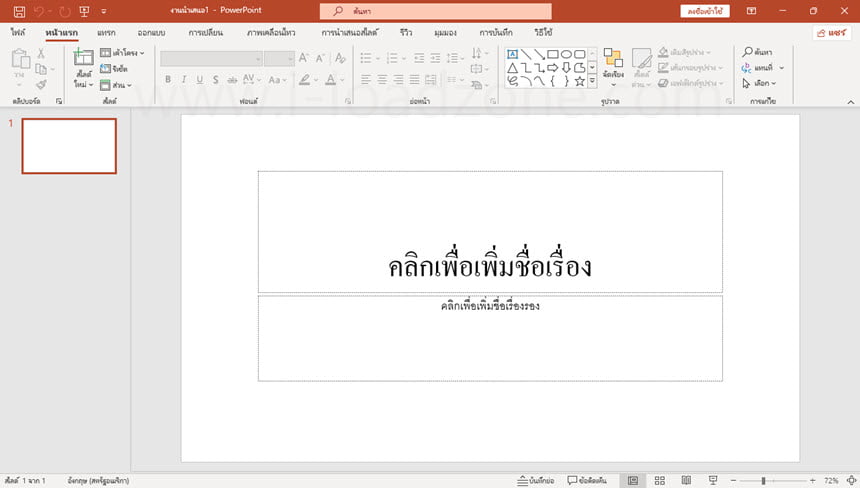Select the Oval shape in gallery

[x=566, y=54]
